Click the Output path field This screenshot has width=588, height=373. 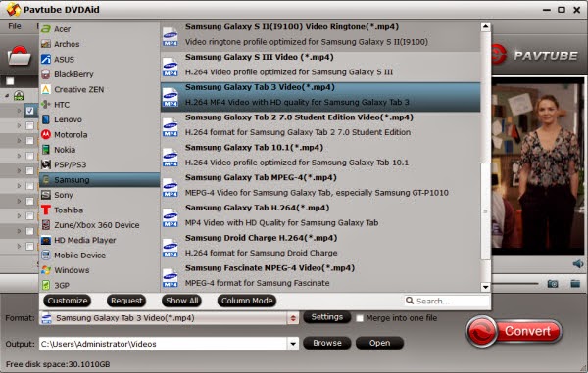(x=163, y=344)
